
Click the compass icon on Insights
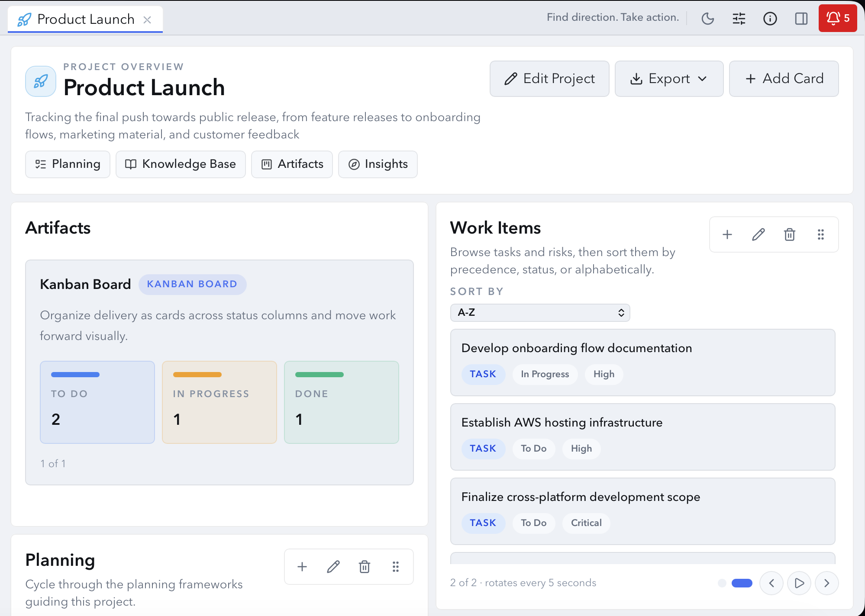click(354, 164)
